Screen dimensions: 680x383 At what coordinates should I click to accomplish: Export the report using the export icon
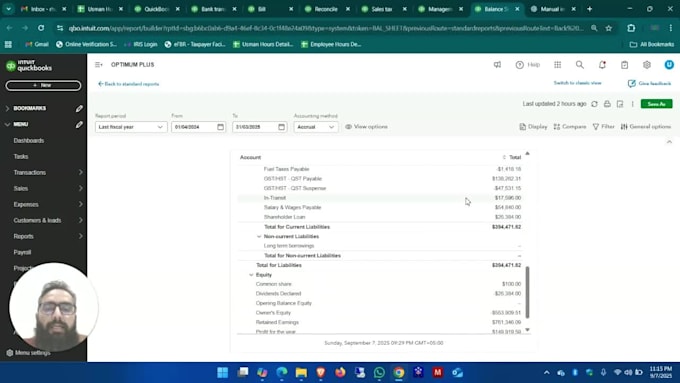pyautogui.click(x=620, y=104)
